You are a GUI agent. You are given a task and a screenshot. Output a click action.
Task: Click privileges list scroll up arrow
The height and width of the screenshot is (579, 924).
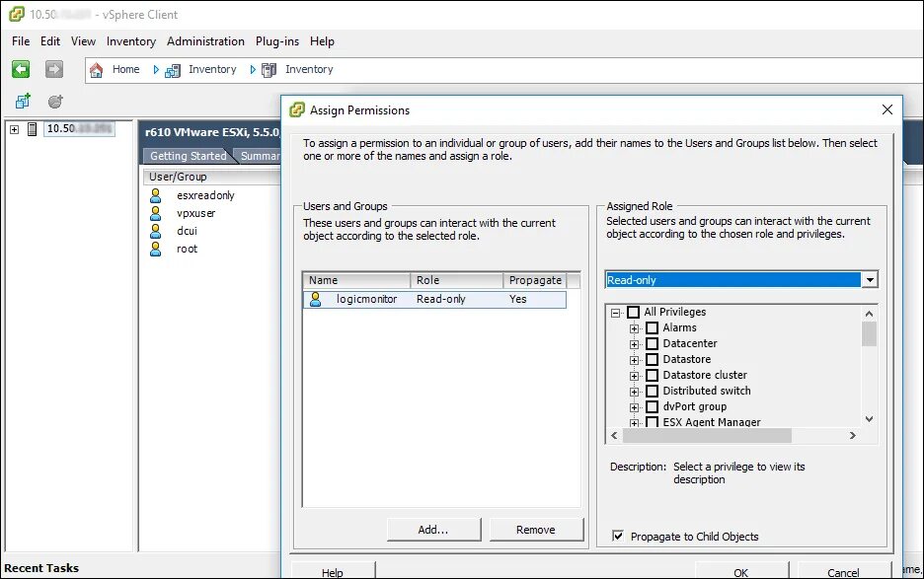point(869,314)
